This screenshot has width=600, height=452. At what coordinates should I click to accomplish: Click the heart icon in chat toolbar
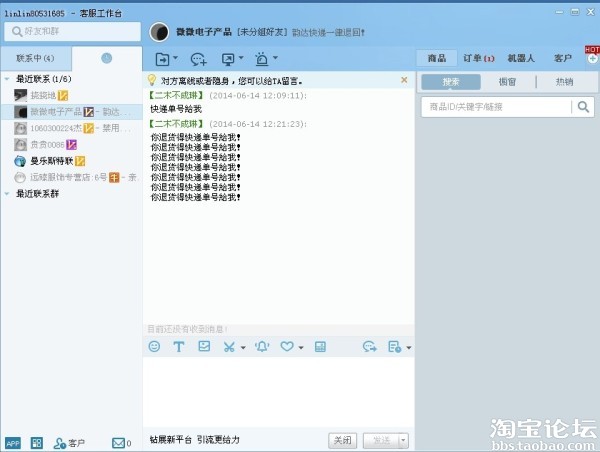pos(287,347)
